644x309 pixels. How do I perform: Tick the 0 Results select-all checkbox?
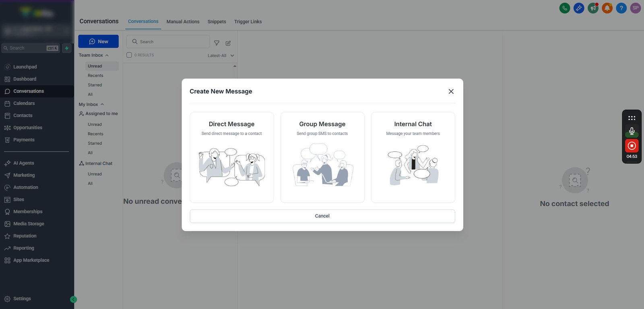pyautogui.click(x=129, y=55)
